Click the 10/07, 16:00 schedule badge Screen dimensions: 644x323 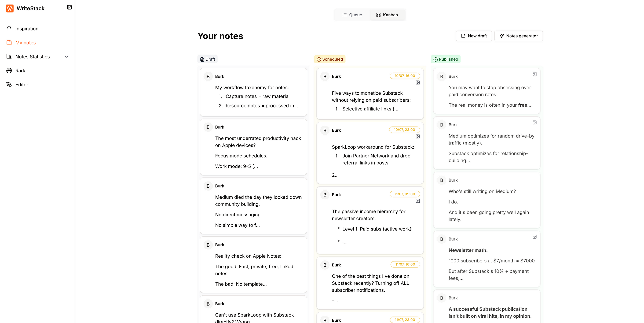coord(405,76)
